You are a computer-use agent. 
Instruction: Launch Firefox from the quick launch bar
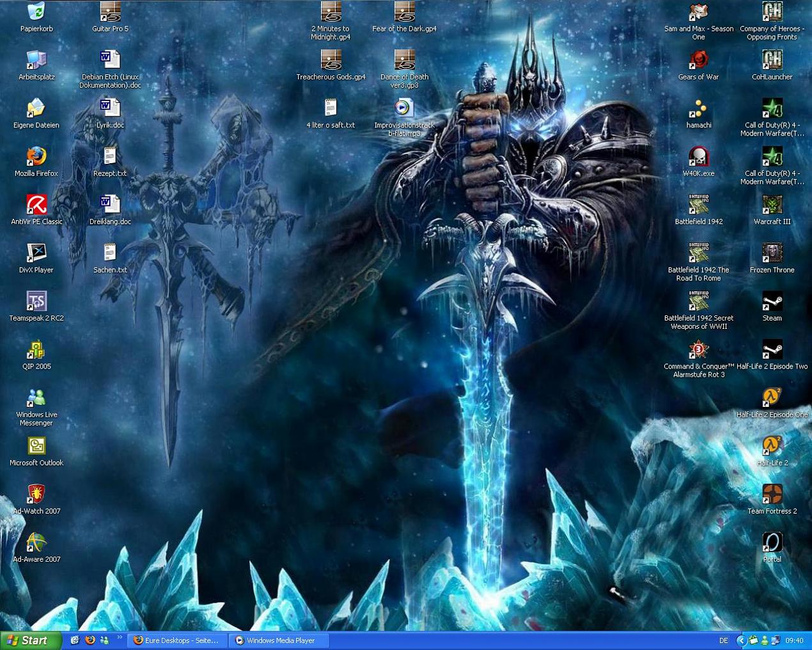[x=90, y=640]
